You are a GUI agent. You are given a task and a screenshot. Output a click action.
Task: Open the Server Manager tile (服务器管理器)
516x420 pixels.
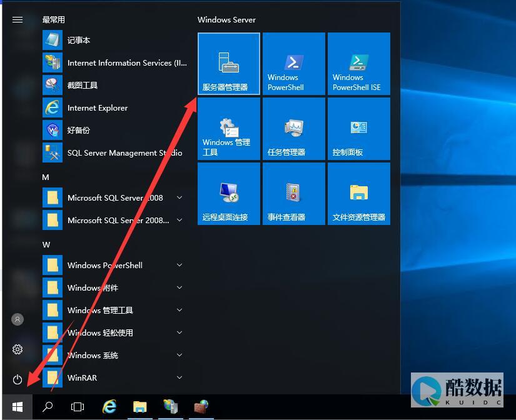click(x=229, y=64)
